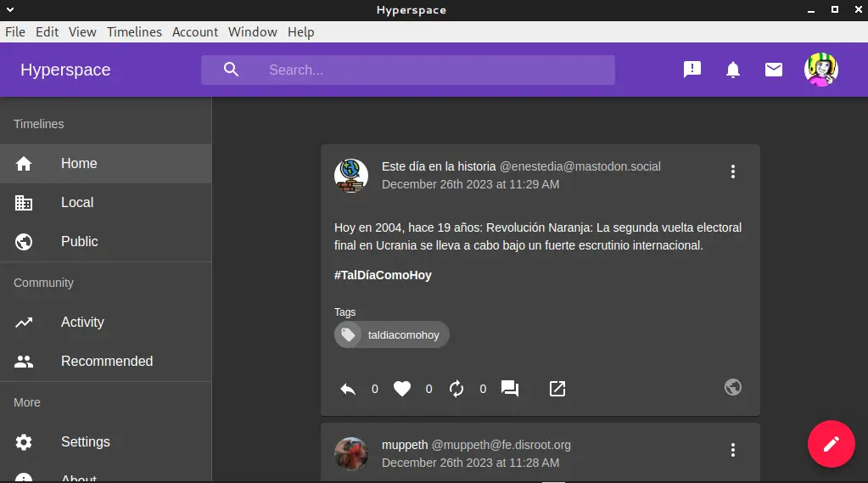Open the Timelines menu
The height and width of the screenshot is (483, 868).
click(134, 31)
